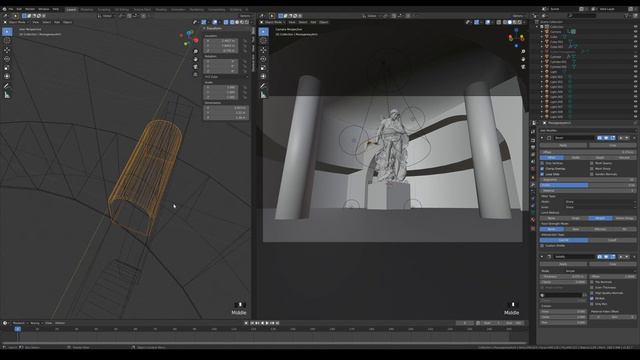Viewport: 640px width, 360px height.
Task: Apply the Solidify modifier
Action: pos(563,264)
